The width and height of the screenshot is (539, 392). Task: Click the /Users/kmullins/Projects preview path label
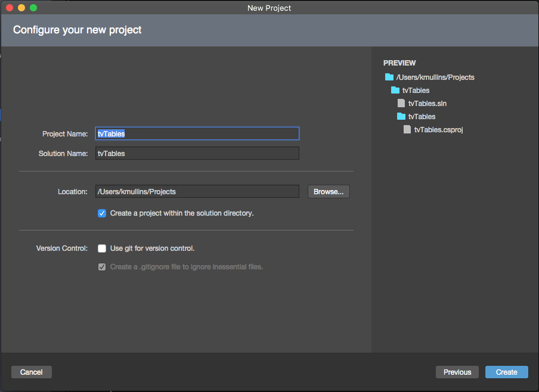point(435,77)
